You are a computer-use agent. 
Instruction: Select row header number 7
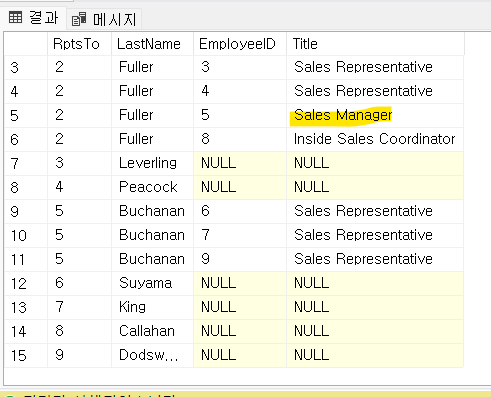(26, 164)
